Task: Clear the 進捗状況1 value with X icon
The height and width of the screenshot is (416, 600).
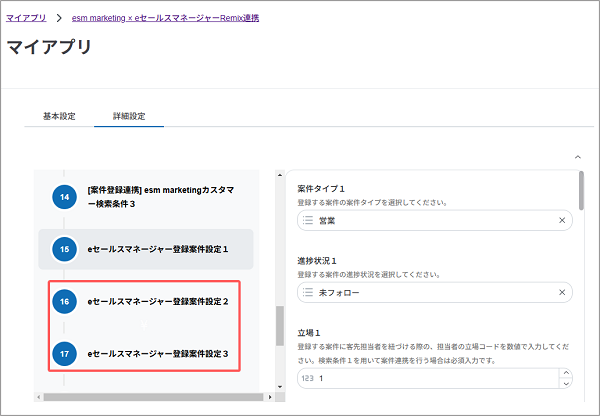Action: click(561, 293)
